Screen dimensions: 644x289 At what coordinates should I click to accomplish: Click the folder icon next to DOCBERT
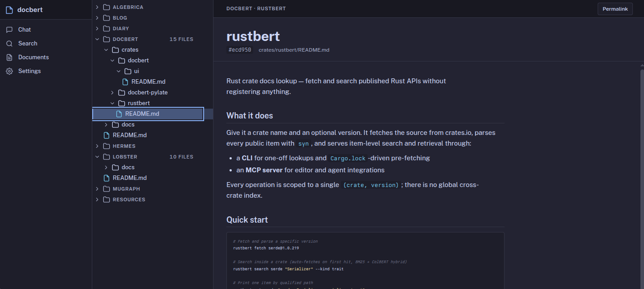(x=106, y=39)
